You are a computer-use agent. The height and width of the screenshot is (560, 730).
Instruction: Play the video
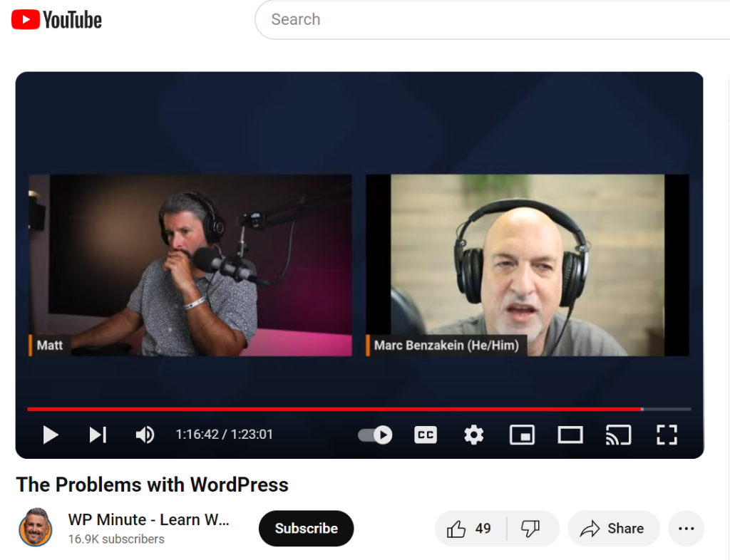tap(51, 435)
